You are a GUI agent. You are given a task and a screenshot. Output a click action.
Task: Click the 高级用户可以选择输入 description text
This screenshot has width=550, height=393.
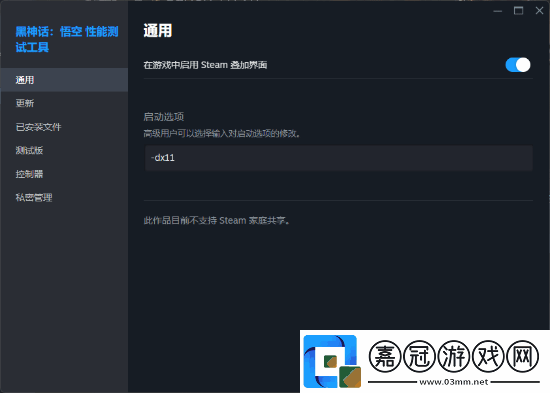222,133
